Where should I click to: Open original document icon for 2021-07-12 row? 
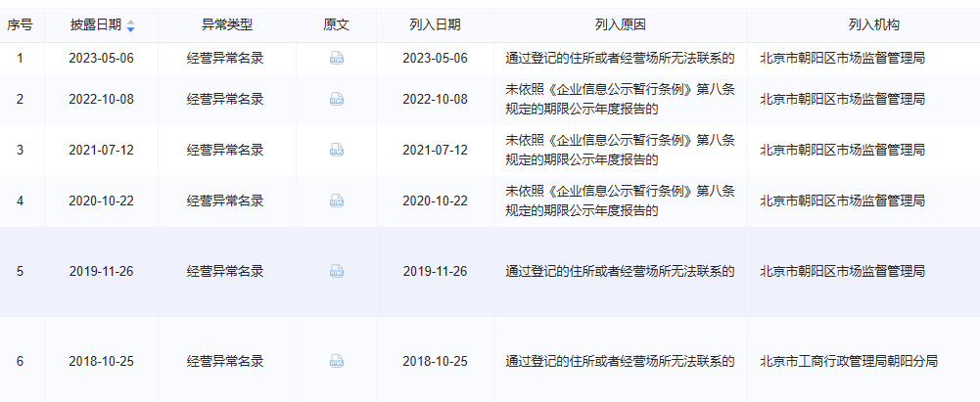[337, 150]
